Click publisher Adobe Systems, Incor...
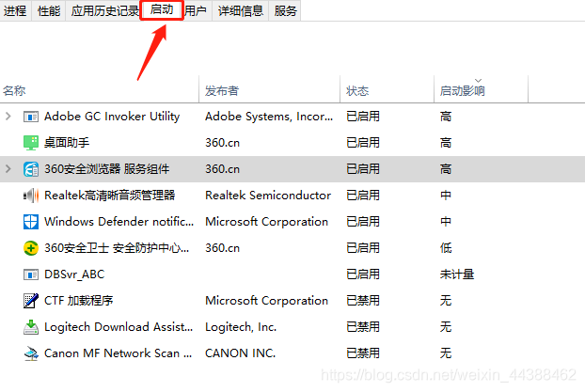 (x=269, y=117)
